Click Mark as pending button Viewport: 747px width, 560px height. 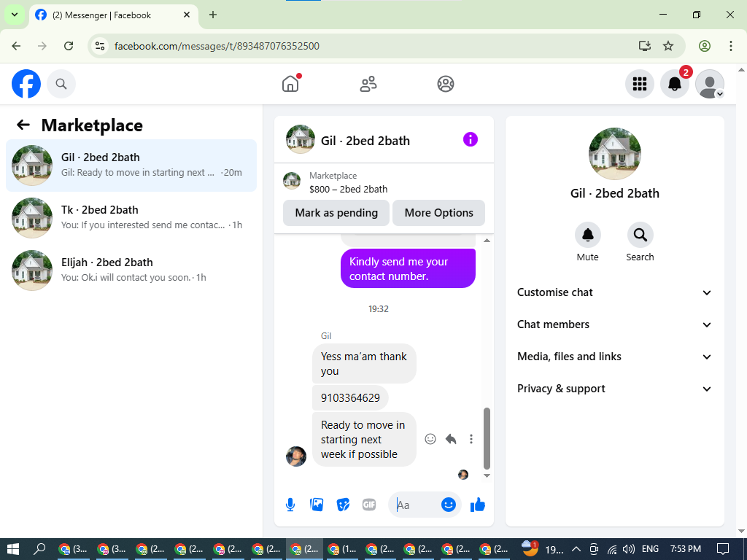[336, 213]
